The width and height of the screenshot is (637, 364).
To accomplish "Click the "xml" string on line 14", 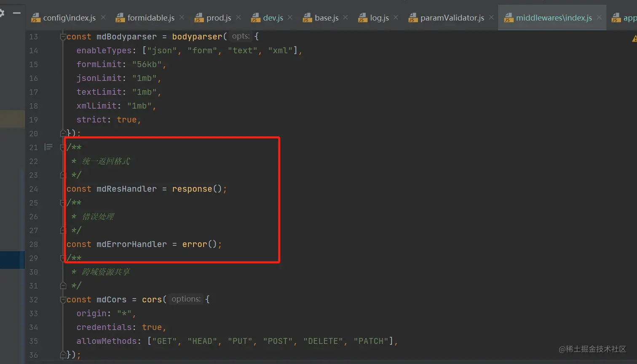I will tap(281, 50).
